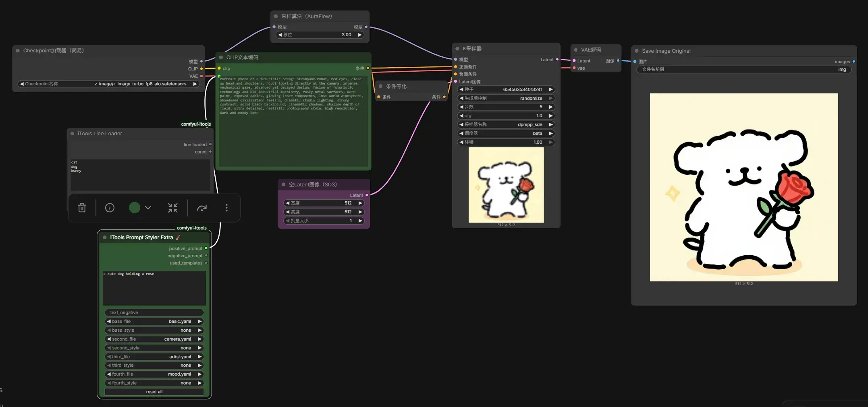
Task: Next checkpoint with right arrow
Action: pos(195,84)
